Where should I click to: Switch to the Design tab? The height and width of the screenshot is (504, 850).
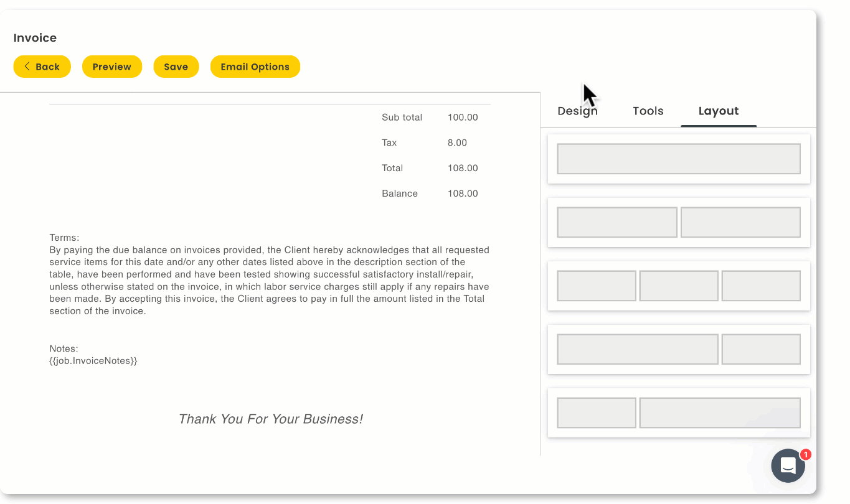[x=577, y=111]
